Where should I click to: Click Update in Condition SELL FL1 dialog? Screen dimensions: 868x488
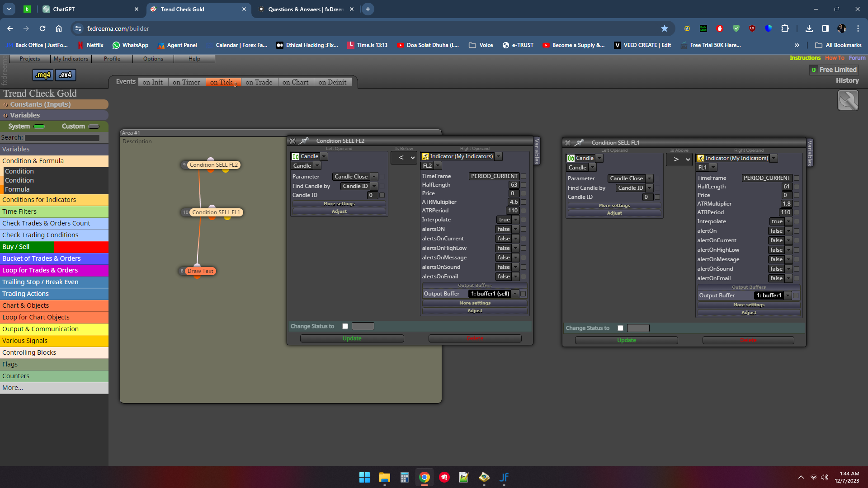(627, 340)
